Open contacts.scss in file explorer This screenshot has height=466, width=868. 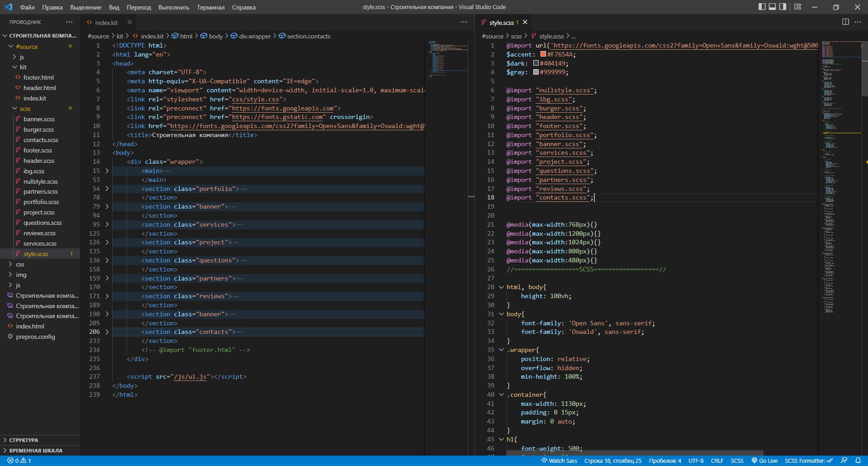pos(41,140)
